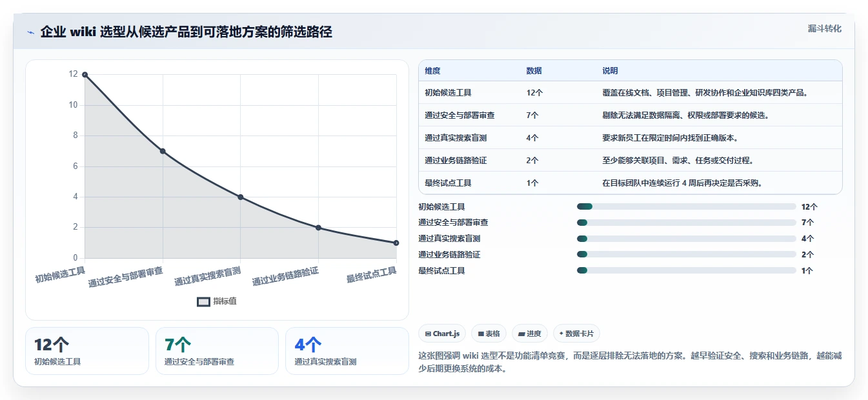Click the y-axis tick label 10
Image resolution: width=868 pixels, height=400 pixels.
point(73,105)
